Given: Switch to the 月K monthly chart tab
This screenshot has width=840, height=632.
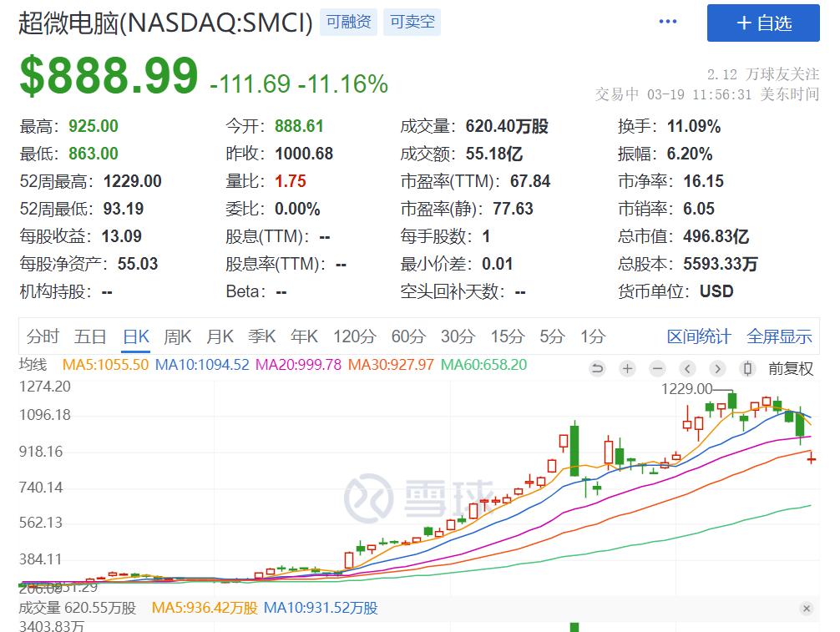Looking at the screenshot, I should coord(220,336).
